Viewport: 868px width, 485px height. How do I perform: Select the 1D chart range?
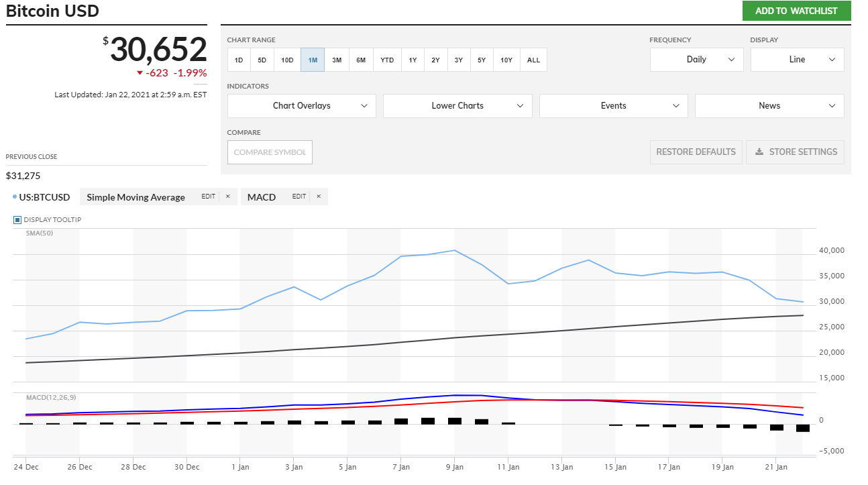[239, 60]
